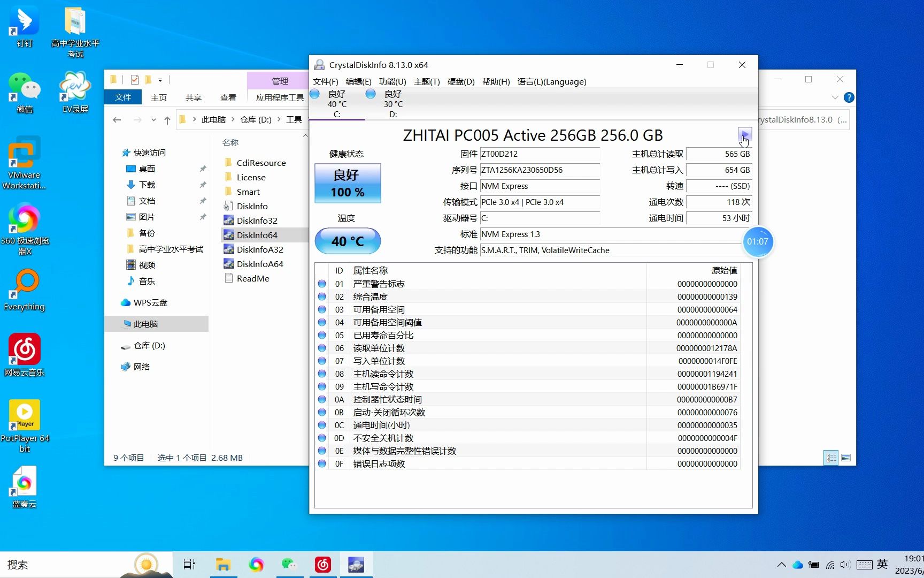Image resolution: width=924 pixels, height=578 pixels.
Task: Switch to the Explorer 共享 tab
Action: click(194, 97)
